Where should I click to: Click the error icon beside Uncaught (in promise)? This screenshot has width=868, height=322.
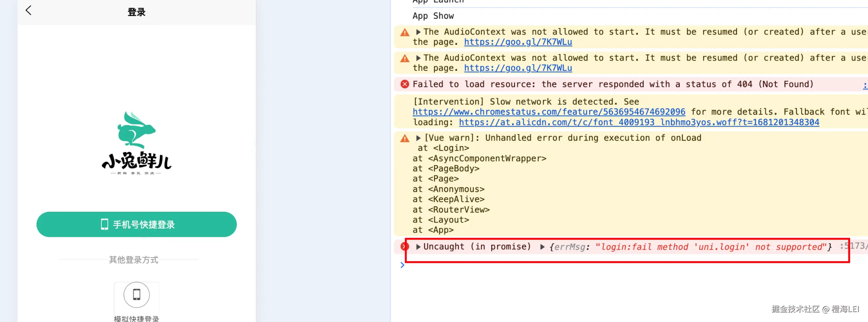coord(405,247)
